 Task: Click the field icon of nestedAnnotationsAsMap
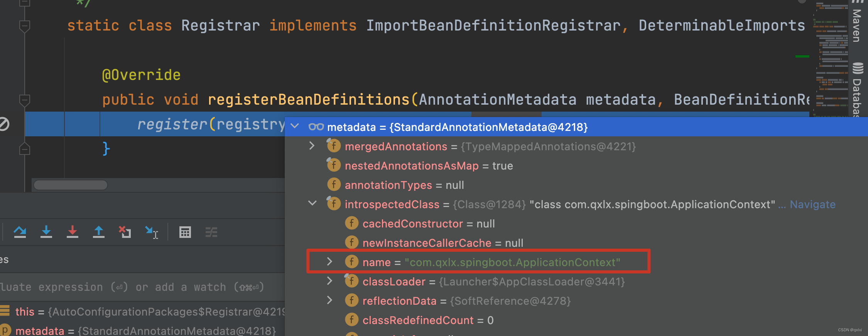point(334,165)
